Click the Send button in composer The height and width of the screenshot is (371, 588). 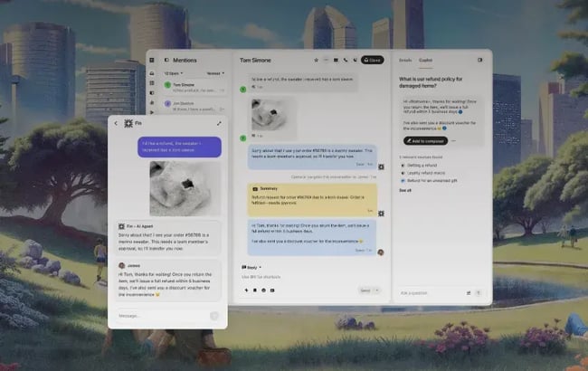[x=365, y=290]
